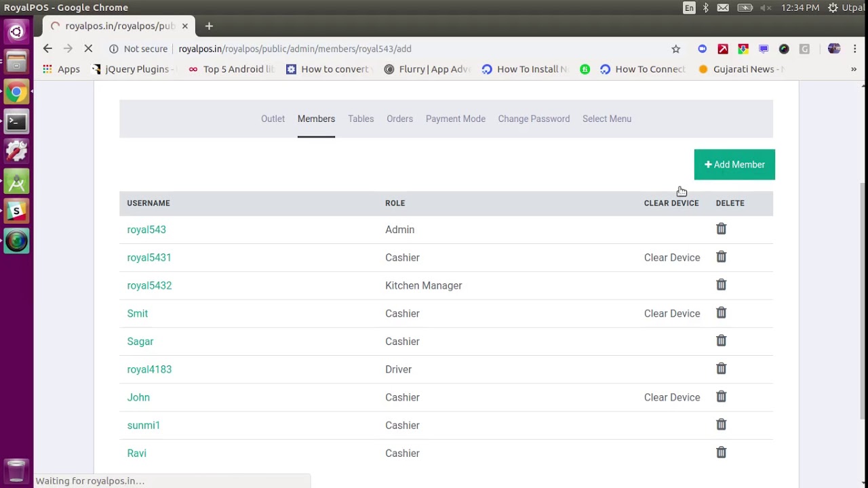Open the volume indicator menu
The width and height of the screenshot is (868, 488).
pyautogui.click(x=765, y=7)
